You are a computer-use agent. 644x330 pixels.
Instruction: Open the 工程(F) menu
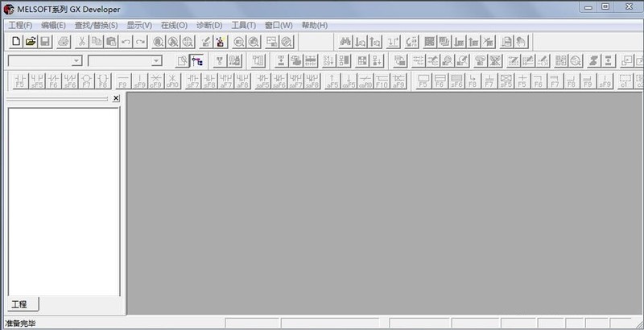point(21,26)
